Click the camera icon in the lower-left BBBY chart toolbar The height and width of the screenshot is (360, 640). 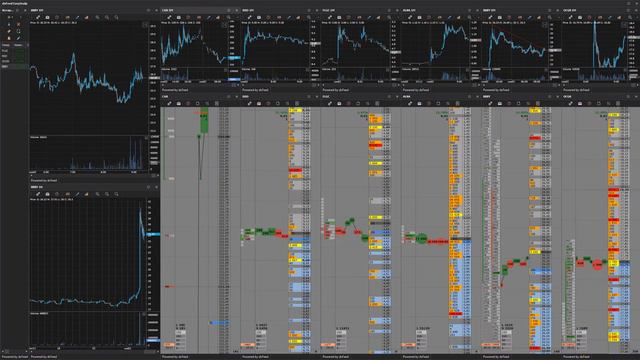[47, 194]
